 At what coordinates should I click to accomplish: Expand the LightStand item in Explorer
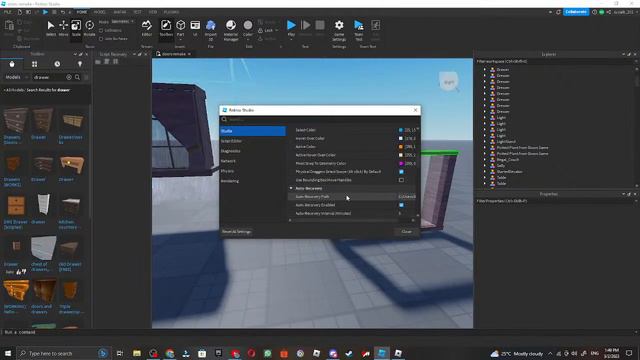pos(485,142)
